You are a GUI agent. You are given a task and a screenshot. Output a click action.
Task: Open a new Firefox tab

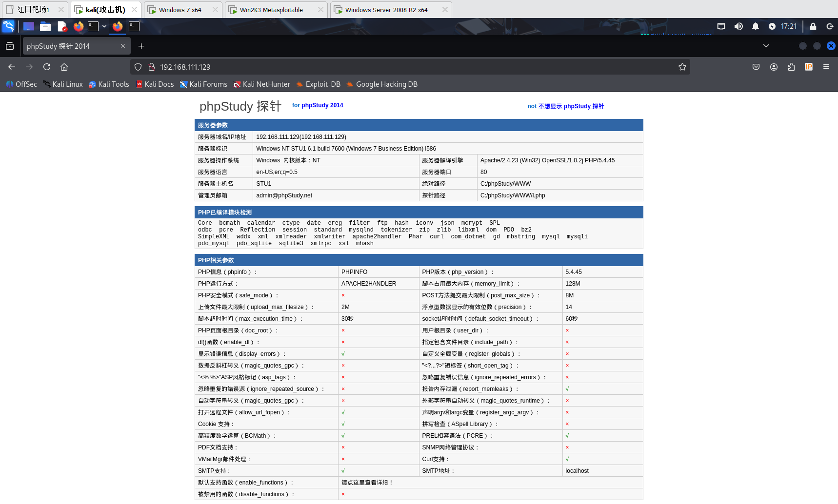[x=141, y=46]
